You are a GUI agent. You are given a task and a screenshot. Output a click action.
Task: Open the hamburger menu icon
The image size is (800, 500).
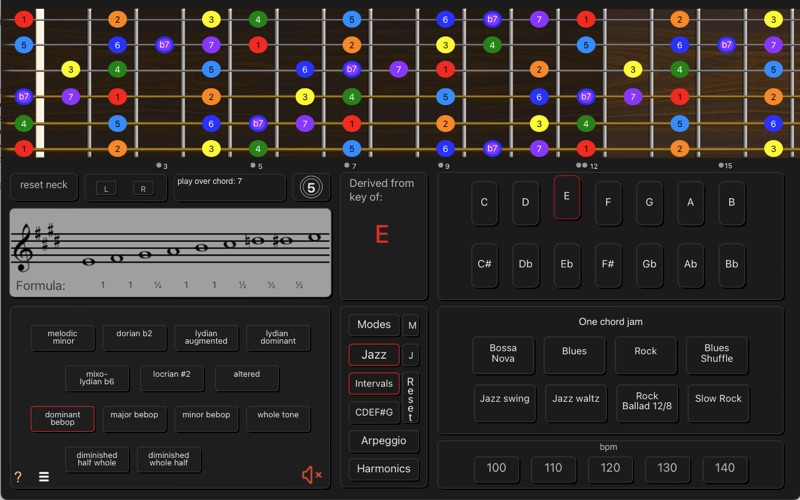44,477
